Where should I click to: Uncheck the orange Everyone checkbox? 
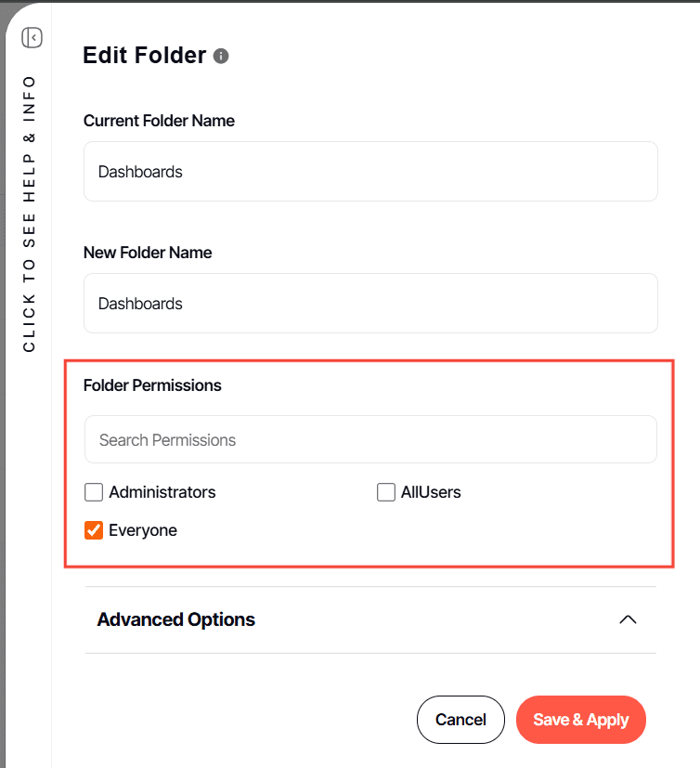tap(94, 530)
